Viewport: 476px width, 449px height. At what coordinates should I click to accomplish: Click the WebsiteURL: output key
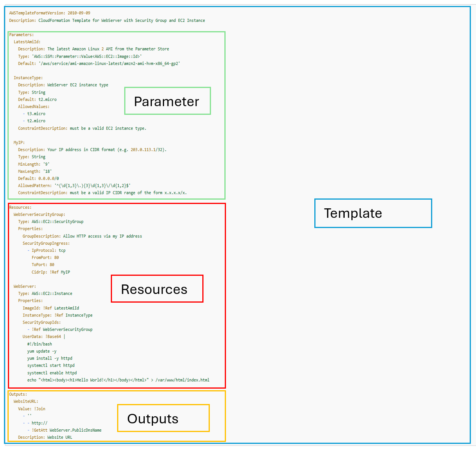(x=26, y=401)
